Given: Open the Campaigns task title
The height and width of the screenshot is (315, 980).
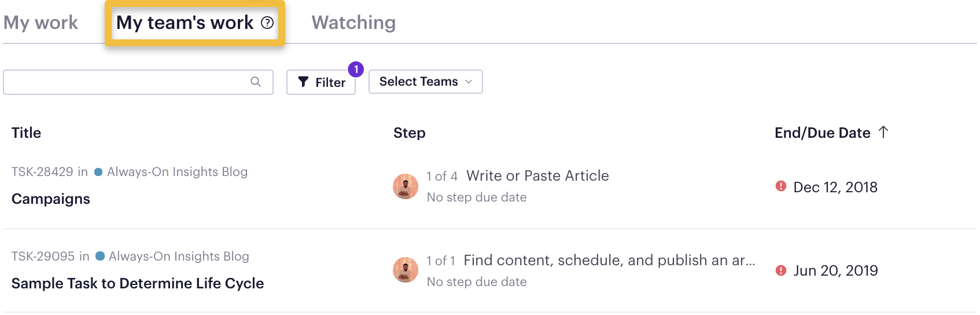Looking at the screenshot, I should click(x=51, y=199).
